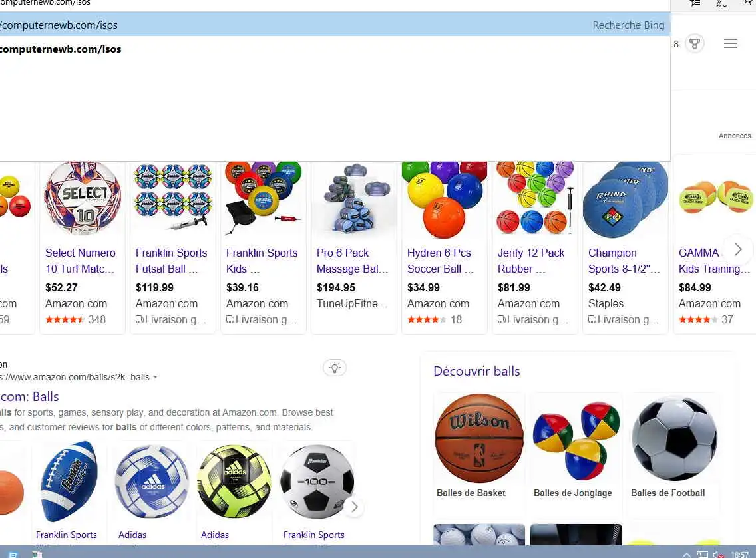Click the address bar text field

pyautogui.click(x=289, y=3)
